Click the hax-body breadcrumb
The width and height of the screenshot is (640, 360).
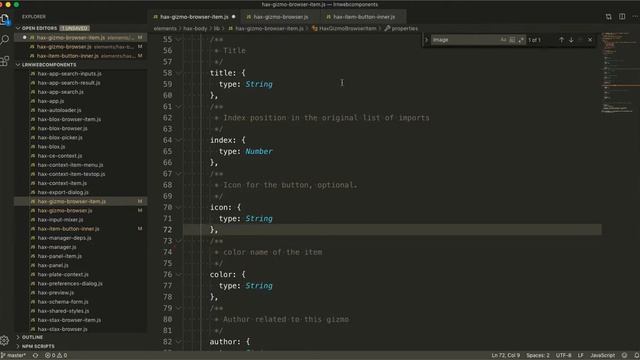coord(195,29)
